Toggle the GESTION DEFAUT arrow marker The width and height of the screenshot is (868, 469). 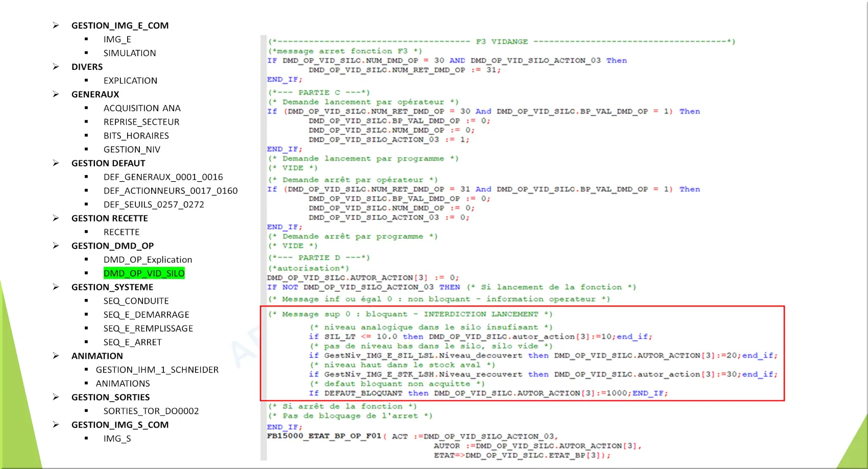pyautogui.click(x=56, y=163)
